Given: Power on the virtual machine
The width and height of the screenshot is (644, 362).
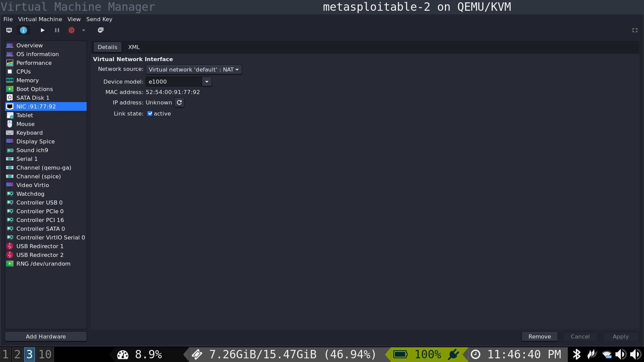Looking at the screenshot, I should (x=43, y=30).
